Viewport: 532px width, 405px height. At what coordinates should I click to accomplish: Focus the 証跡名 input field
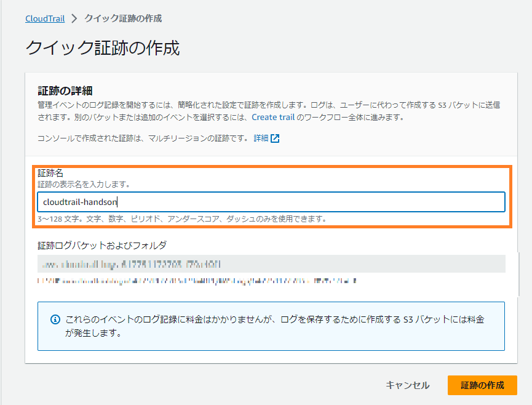click(x=271, y=202)
